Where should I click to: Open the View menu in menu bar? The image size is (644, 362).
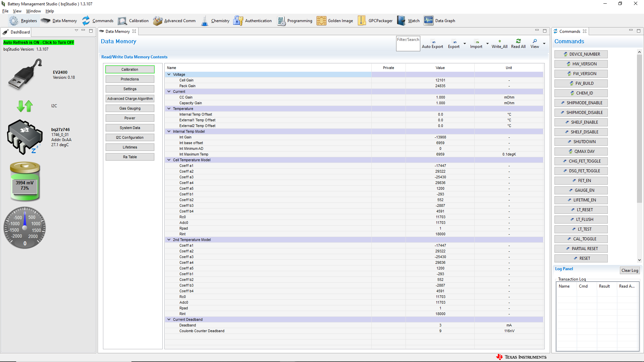point(17,11)
